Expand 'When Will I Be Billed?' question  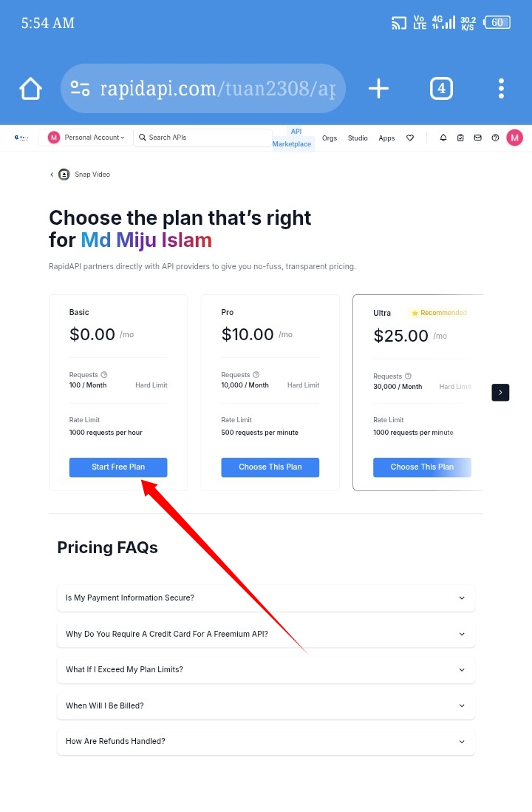(266, 706)
